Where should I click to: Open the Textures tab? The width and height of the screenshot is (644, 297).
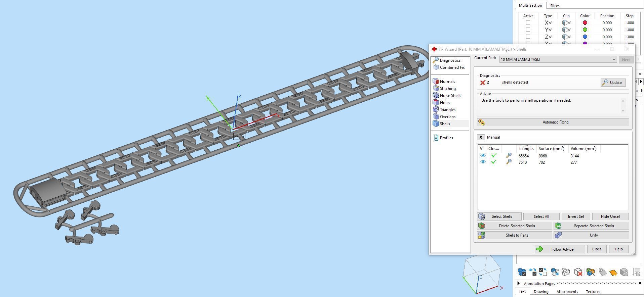pyautogui.click(x=593, y=292)
